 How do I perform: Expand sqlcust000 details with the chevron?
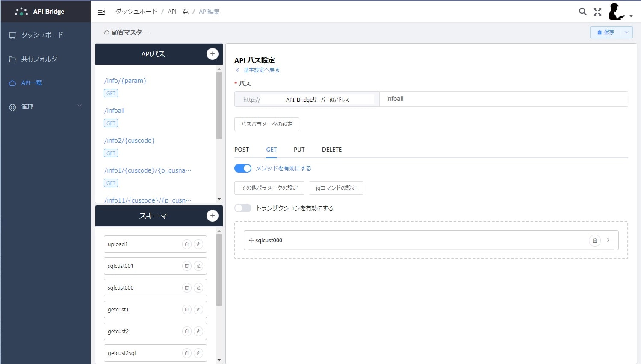coord(608,240)
